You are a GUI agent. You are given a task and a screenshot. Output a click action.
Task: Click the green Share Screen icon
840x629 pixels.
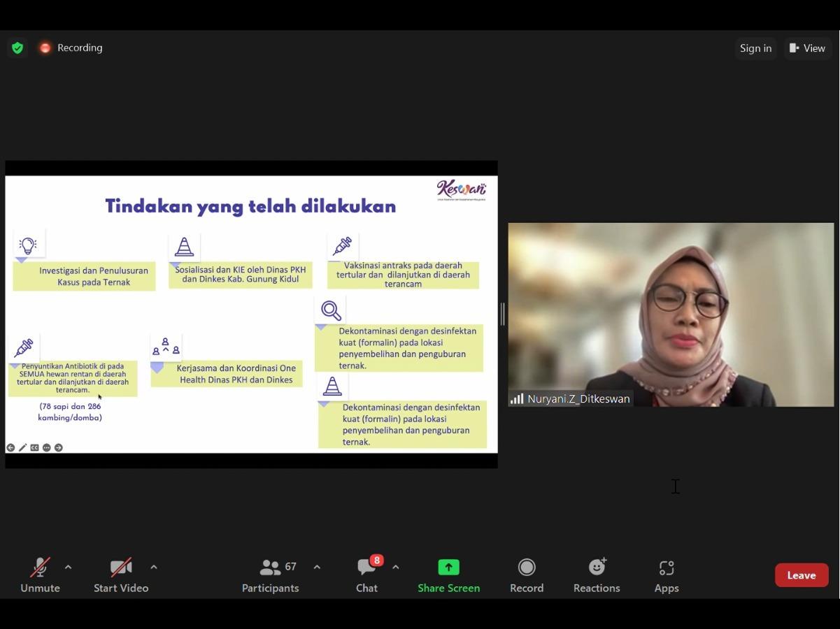coord(448,567)
